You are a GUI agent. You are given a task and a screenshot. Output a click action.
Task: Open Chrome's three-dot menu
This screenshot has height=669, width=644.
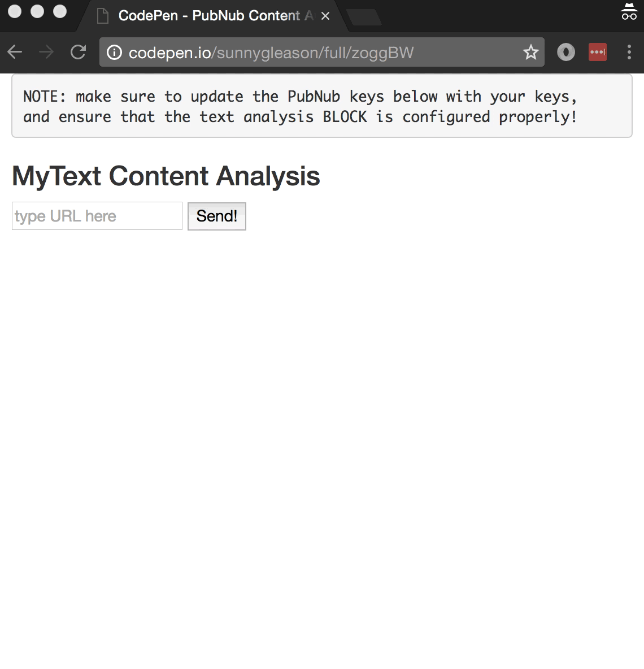[x=629, y=53]
